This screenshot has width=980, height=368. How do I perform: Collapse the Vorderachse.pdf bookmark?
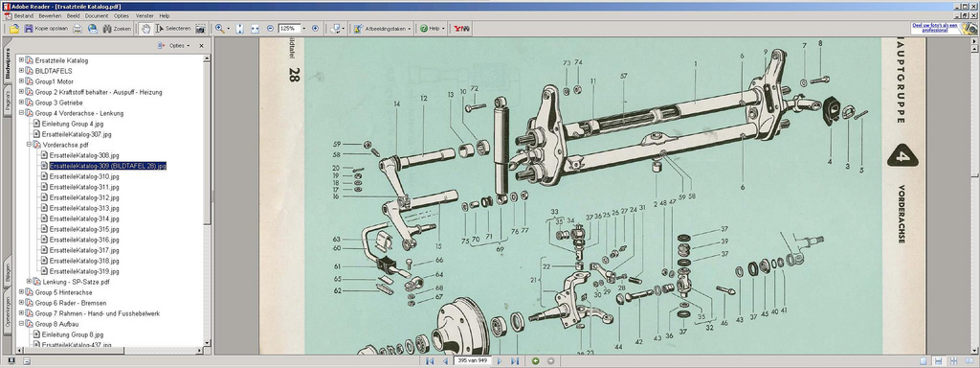click(29, 145)
